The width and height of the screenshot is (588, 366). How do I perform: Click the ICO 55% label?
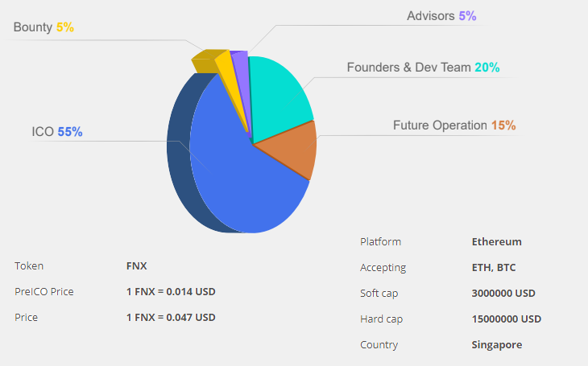coord(56,132)
